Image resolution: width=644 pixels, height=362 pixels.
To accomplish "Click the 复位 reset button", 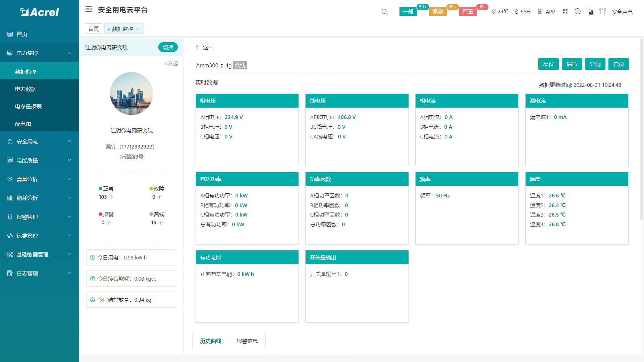I will (x=548, y=64).
